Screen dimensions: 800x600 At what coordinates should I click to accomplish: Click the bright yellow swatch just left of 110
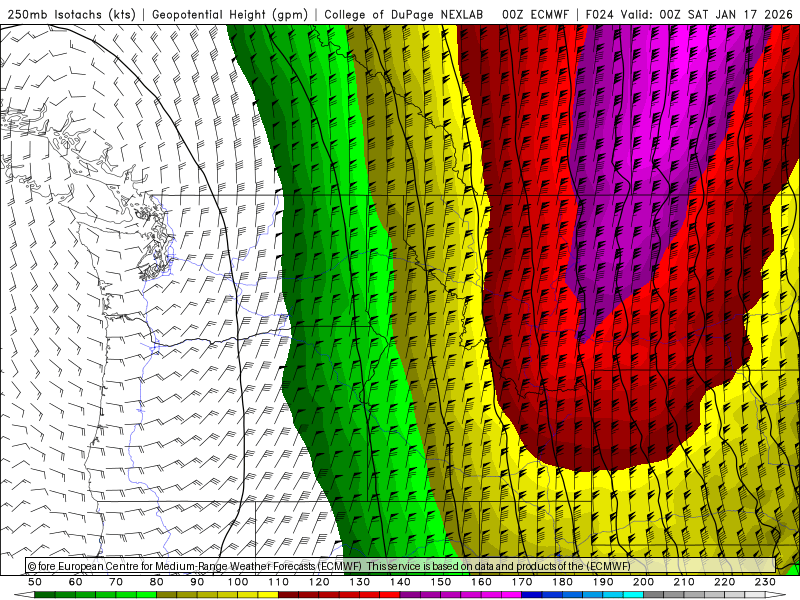click(268, 595)
